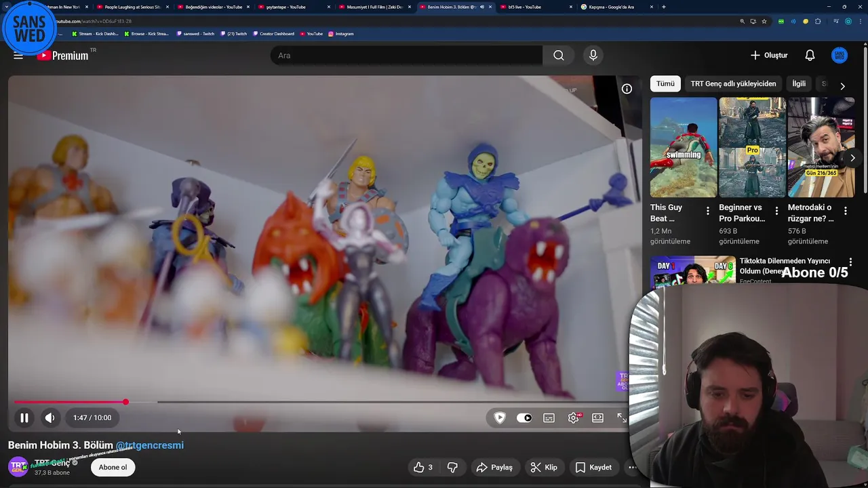This screenshot has height=488, width=868.
Task: Show next shorts with right arrow
Action: click(852, 158)
